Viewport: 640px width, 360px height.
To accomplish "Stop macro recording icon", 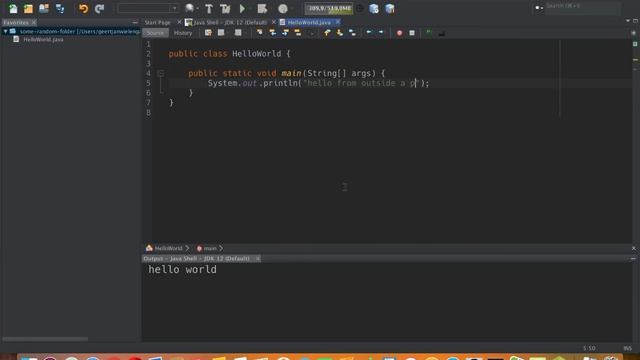I will click(x=412, y=33).
